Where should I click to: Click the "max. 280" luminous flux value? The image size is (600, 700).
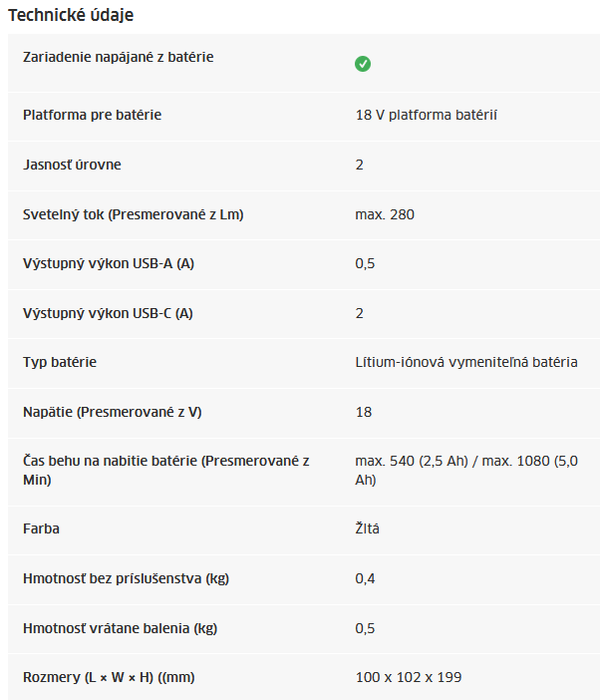coord(385,214)
